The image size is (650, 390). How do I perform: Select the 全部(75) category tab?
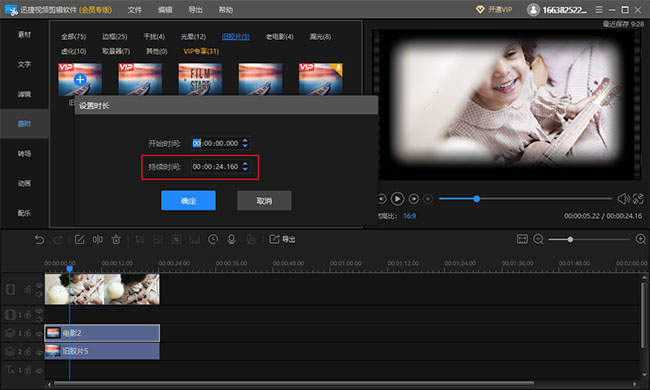[x=73, y=37]
